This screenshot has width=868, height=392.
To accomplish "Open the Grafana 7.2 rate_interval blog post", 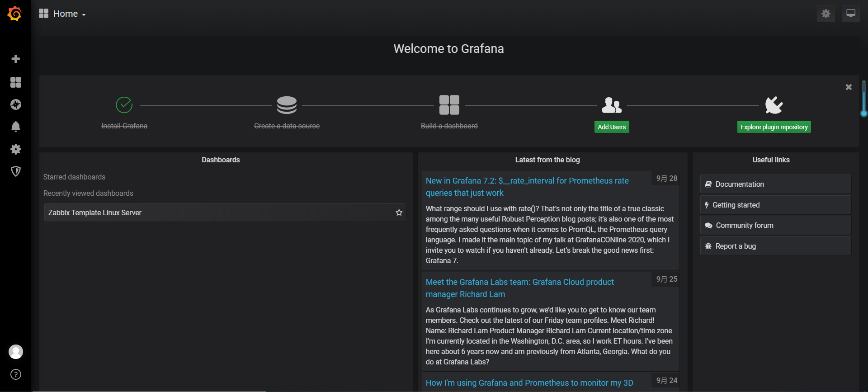I will coord(527,187).
